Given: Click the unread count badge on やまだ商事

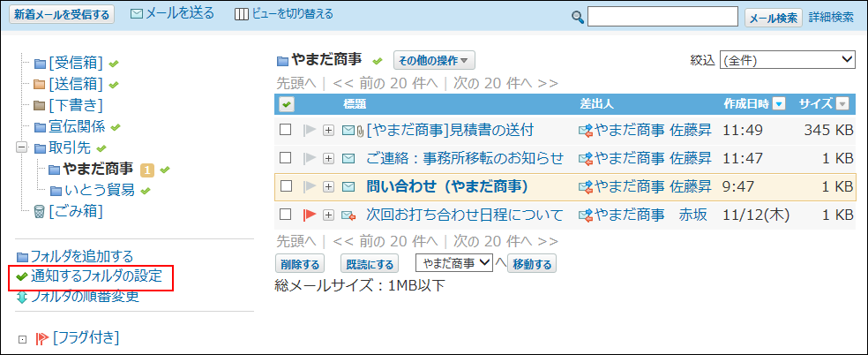Looking at the screenshot, I should click(146, 170).
